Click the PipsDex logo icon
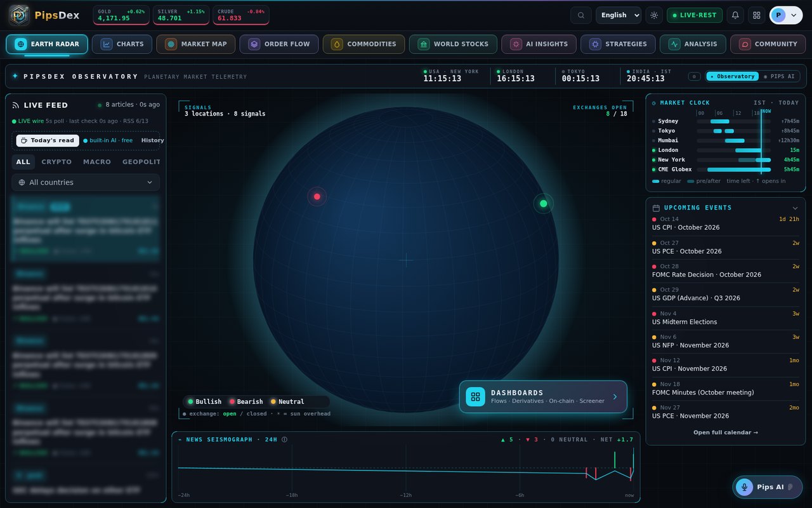 [x=19, y=15]
